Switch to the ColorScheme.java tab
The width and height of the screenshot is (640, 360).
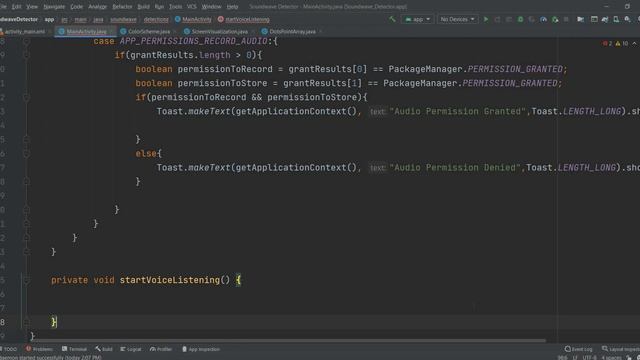149,31
